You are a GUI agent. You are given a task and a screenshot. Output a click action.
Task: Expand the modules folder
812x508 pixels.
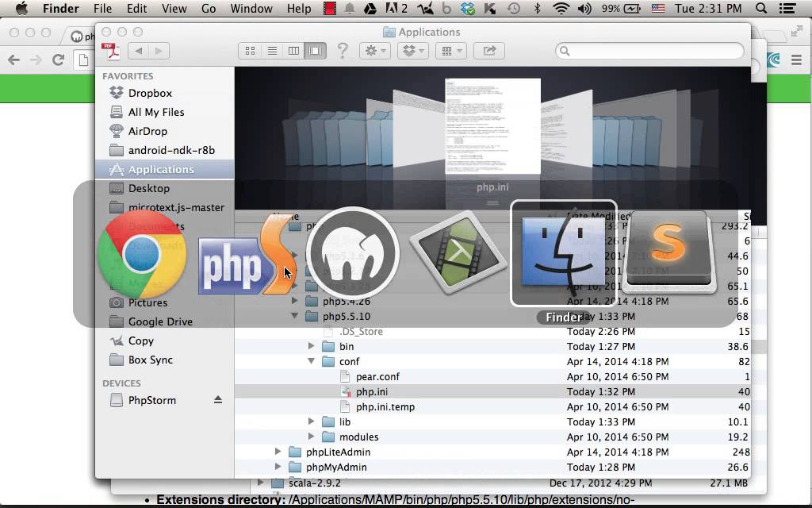311,437
